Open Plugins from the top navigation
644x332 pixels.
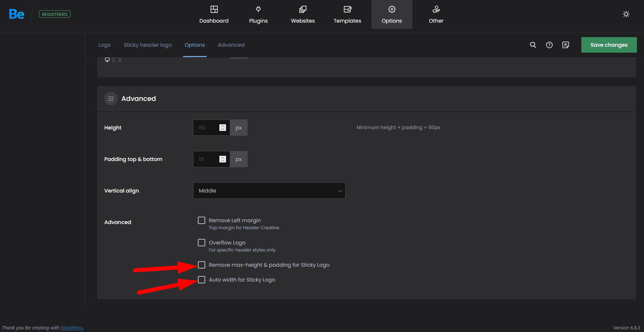(258, 14)
